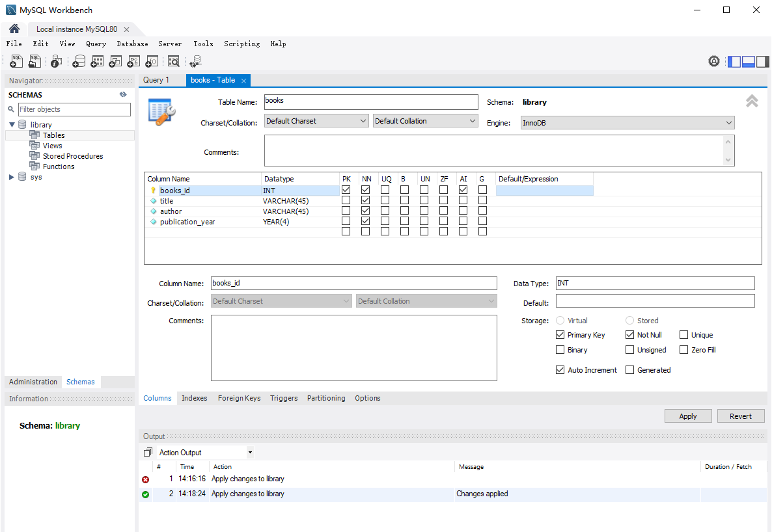772x532 pixels.
Task: Enable the Unsigned checkbox
Action: click(629, 349)
